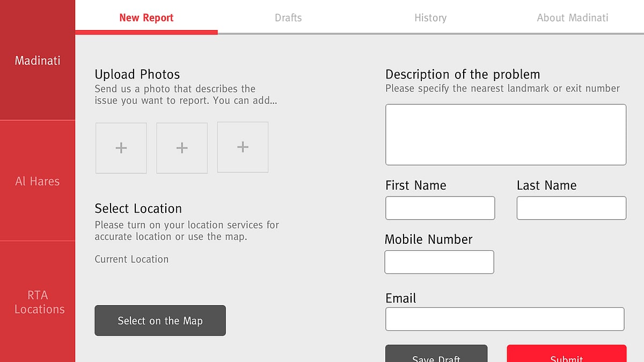Image resolution: width=644 pixels, height=362 pixels.
Task: Click the Description of the problem heading
Action: coord(463,74)
